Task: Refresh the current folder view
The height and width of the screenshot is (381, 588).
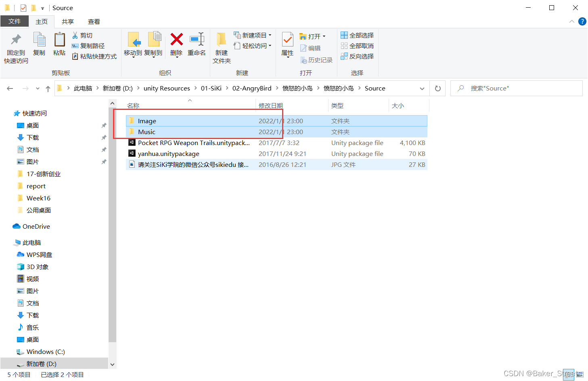Action: pos(438,88)
